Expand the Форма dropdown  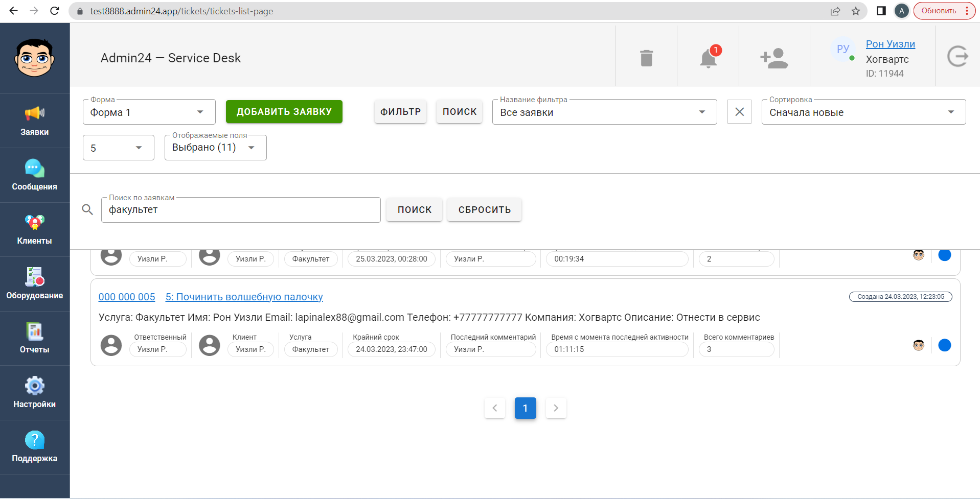point(149,112)
